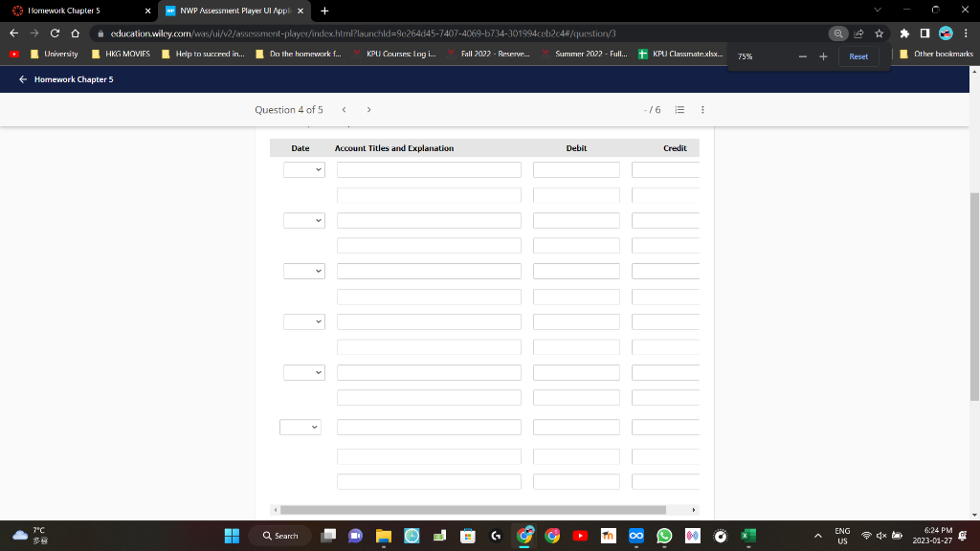Click zoom magnifier icon in address bar
The width and height of the screenshot is (980, 551).
pyautogui.click(x=838, y=33)
